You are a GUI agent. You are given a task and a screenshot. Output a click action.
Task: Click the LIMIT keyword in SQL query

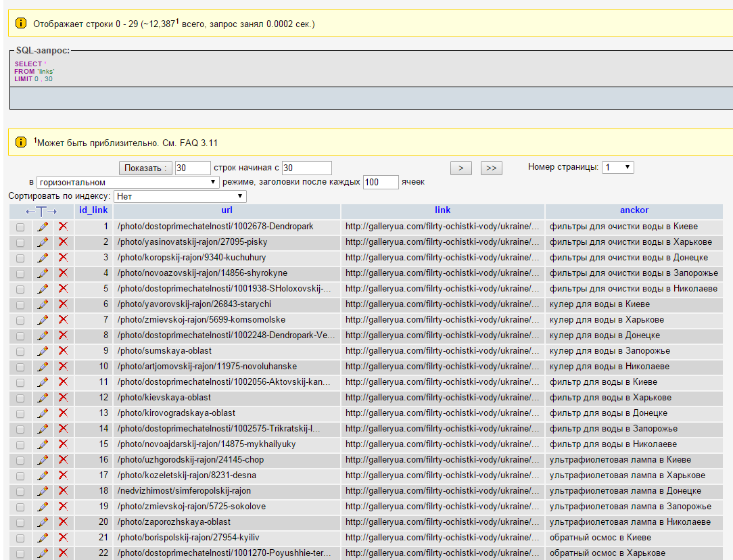(x=24, y=79)
